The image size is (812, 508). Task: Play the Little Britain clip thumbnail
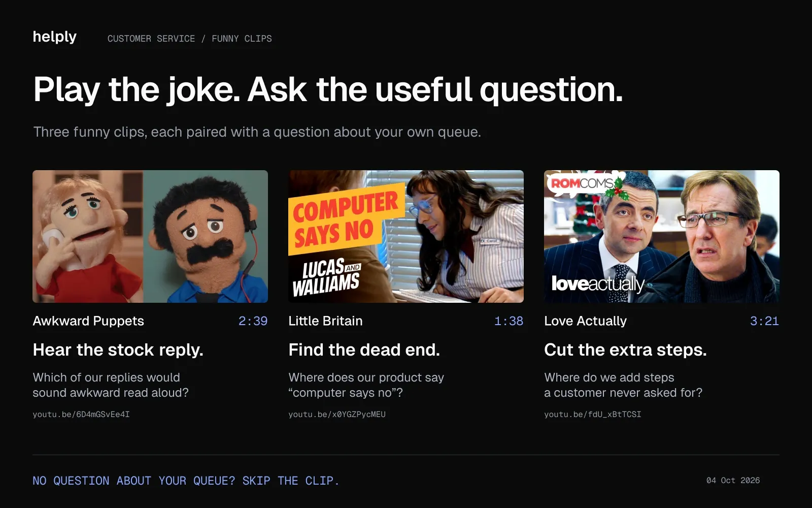pos(406,236)
